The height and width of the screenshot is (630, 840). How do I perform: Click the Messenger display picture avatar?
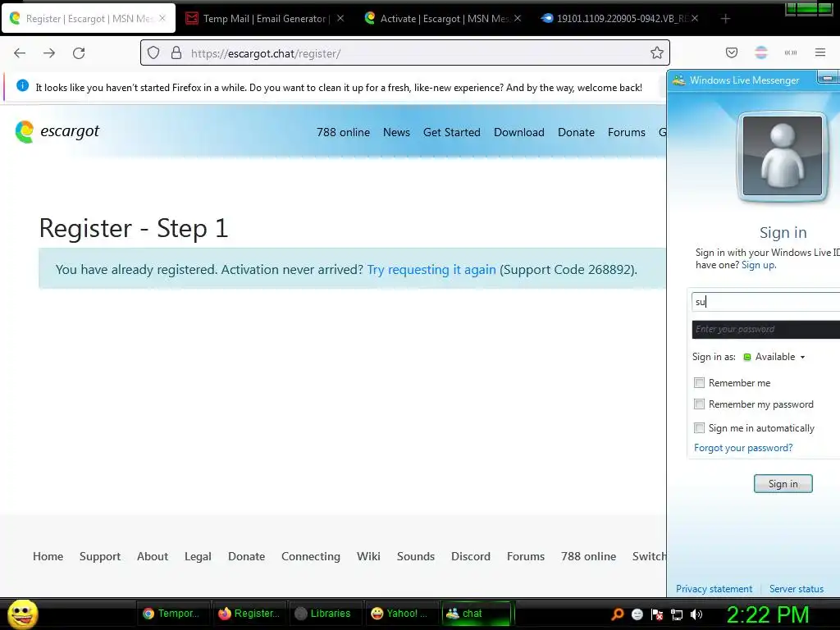783,156
